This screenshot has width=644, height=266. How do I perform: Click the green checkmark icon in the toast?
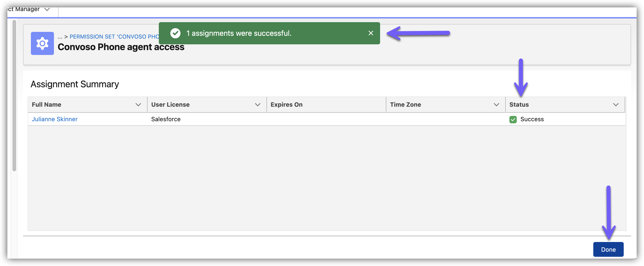click(175, 33)
